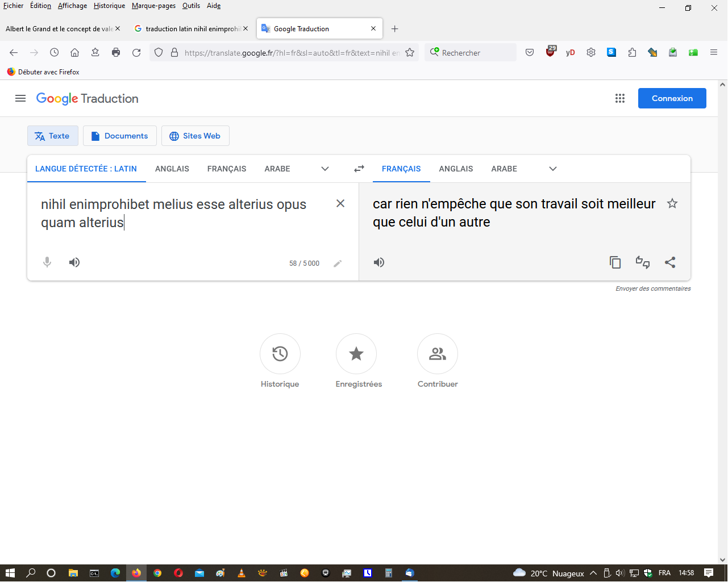Open the uBlock extension icon with badge
Screen dimensions: 728x586
550,52
